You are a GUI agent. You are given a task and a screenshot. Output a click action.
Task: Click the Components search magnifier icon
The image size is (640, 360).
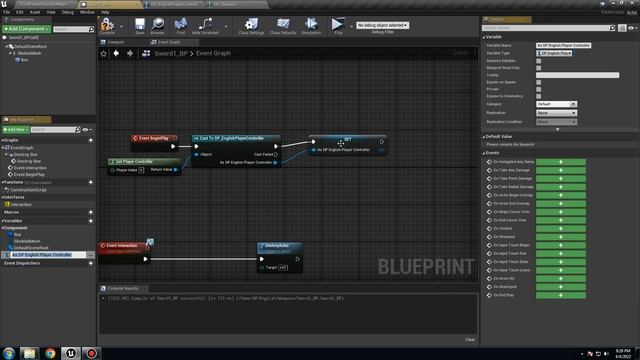pyautogui.click(x=91, y=29)
